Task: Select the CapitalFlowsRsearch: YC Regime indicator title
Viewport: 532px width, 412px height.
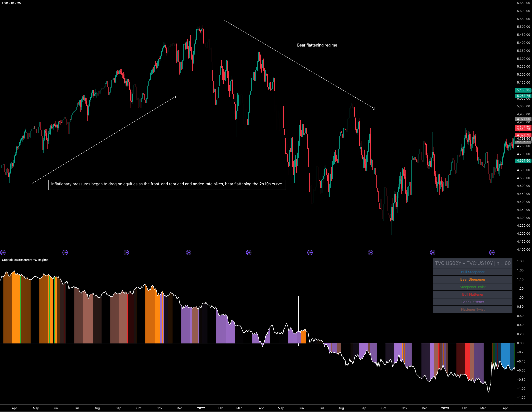Action: (x=25, y=260)
